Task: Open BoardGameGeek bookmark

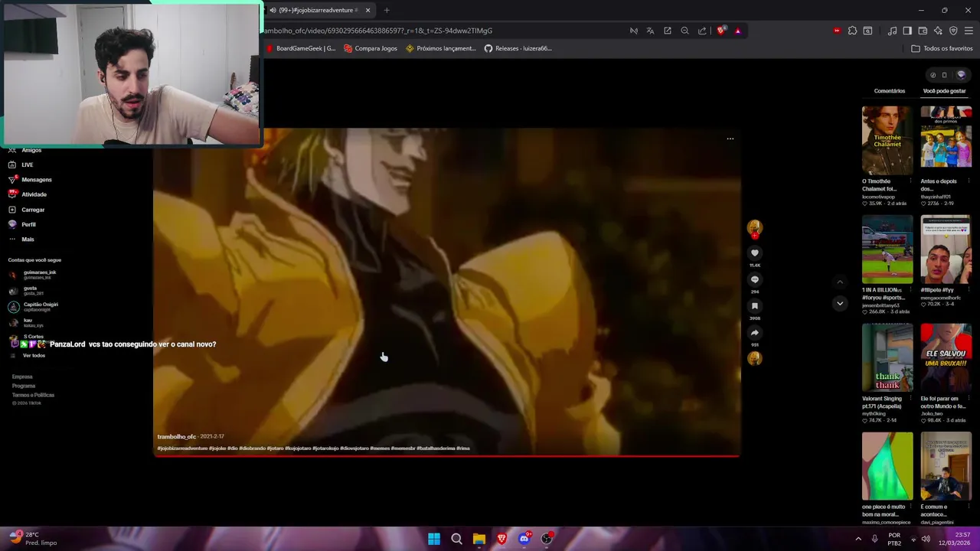Action: 301,48
